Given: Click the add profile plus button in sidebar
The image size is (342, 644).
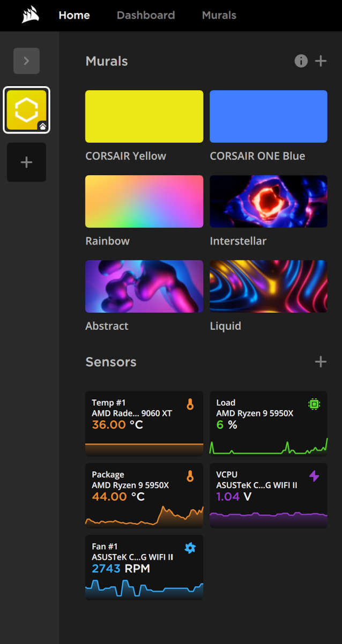Looking at the screenshot, I should point(26,162).
